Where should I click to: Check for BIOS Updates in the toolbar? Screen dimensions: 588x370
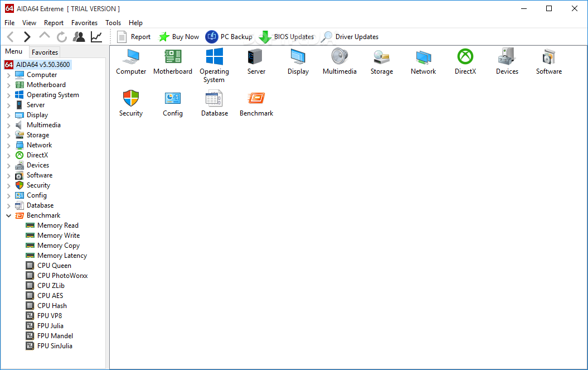point(286,37)
